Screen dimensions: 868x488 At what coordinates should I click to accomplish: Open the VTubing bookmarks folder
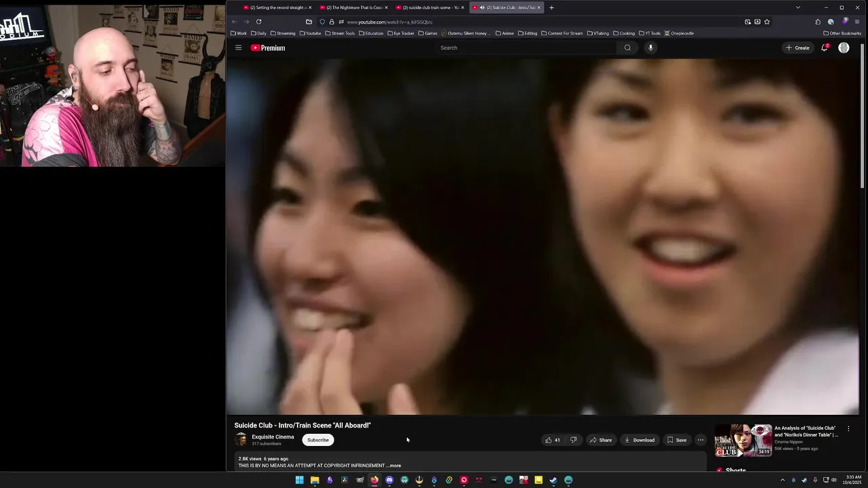pyautogui.click(x=598, y=33)
